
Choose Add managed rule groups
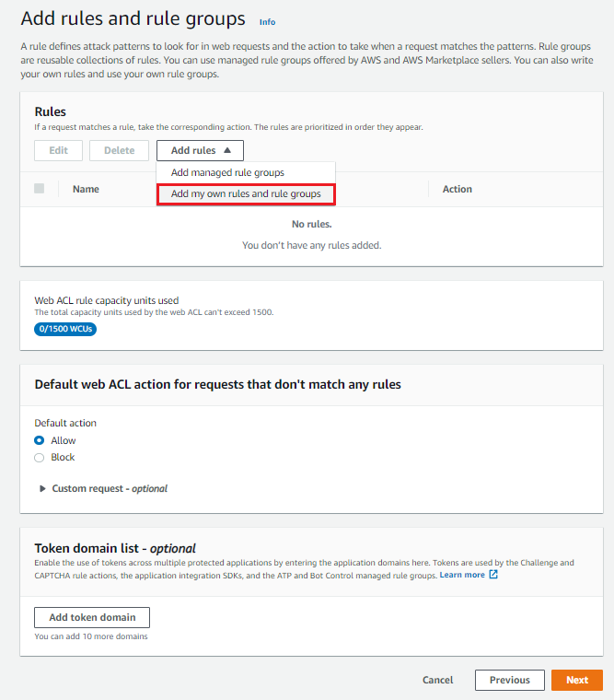(227, 172)
